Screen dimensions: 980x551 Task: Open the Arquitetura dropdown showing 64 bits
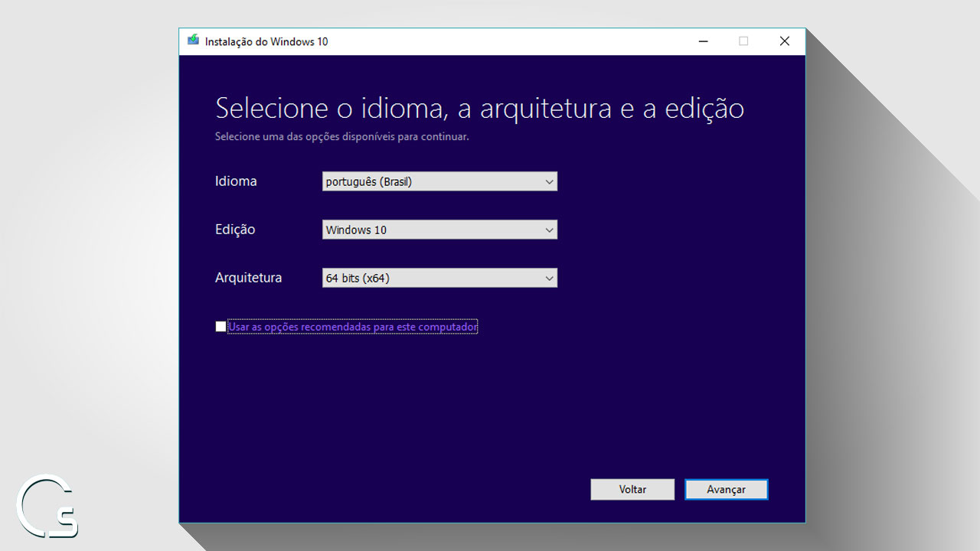(439, 278)
